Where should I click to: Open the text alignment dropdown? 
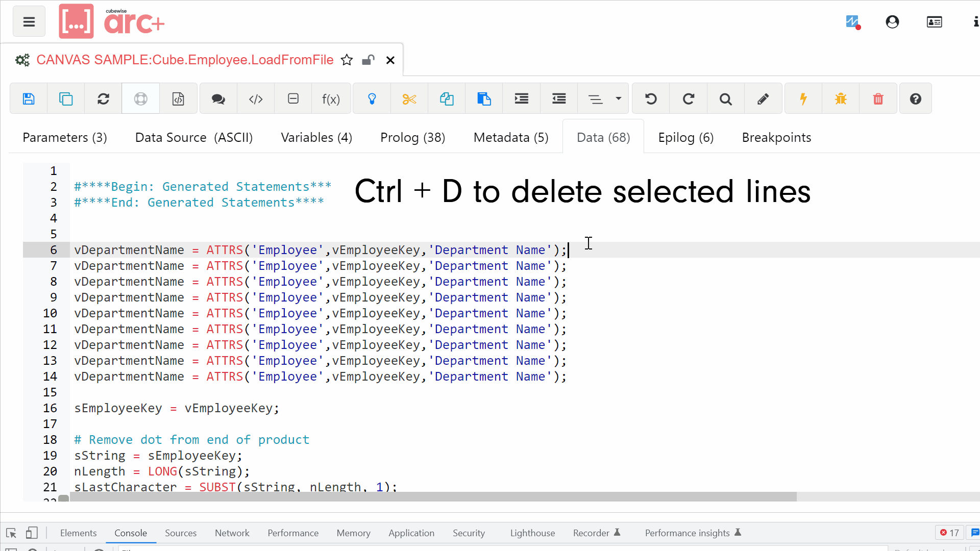pos(617,98)
